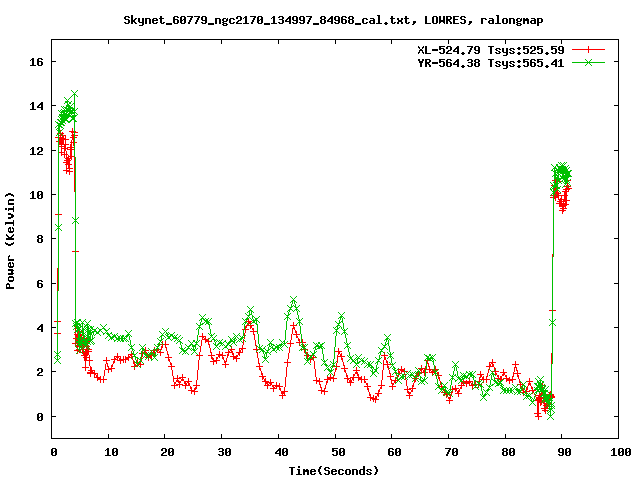The height and width of the screenshot is (480, 640).
Task: Click the x-axis tick label 40
Action: (x=281, y=452)
